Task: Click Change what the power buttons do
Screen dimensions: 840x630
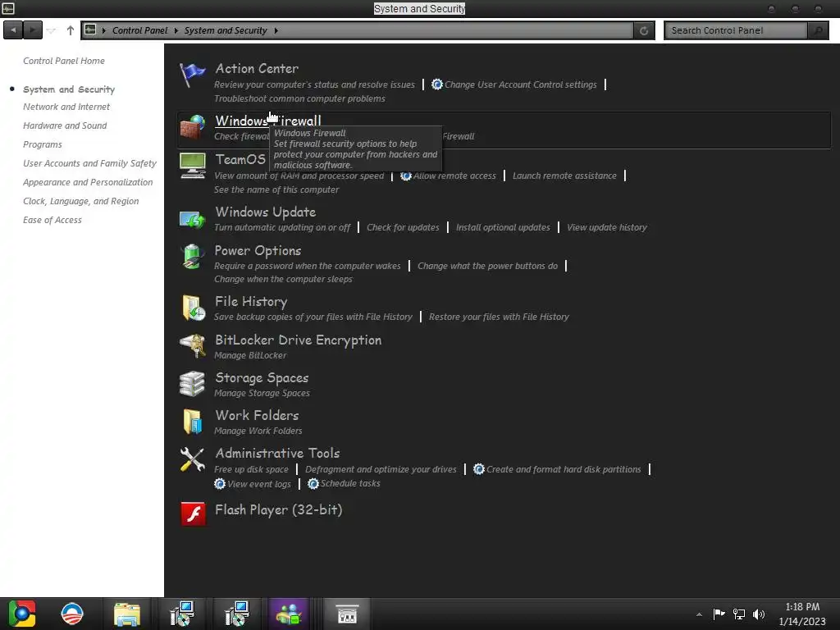Action: tap(487, 266)
